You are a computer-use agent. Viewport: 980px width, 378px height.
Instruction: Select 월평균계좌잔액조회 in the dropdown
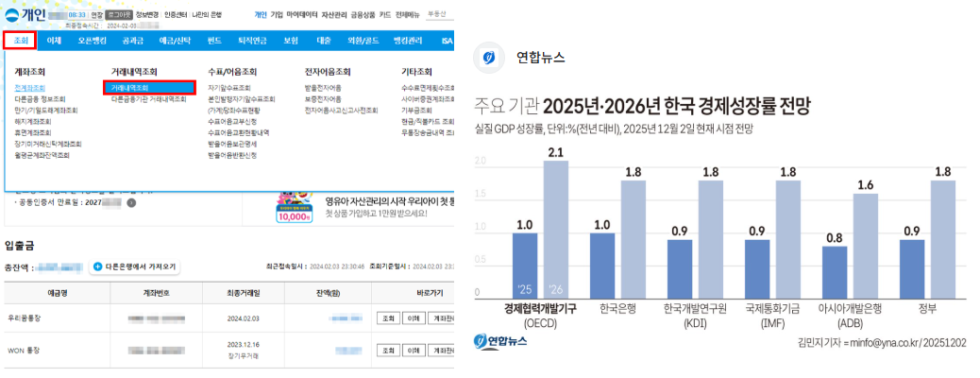coord(42,155)
